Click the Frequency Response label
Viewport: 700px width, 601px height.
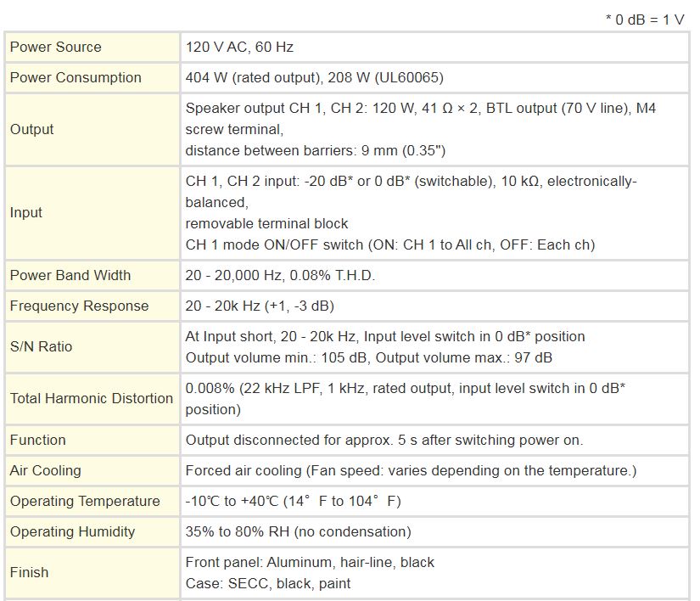79,306
